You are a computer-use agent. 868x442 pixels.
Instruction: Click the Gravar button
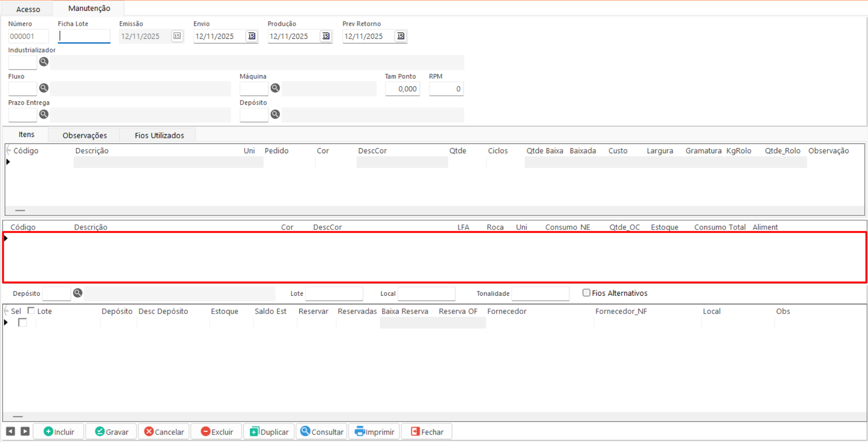[111, 432]
